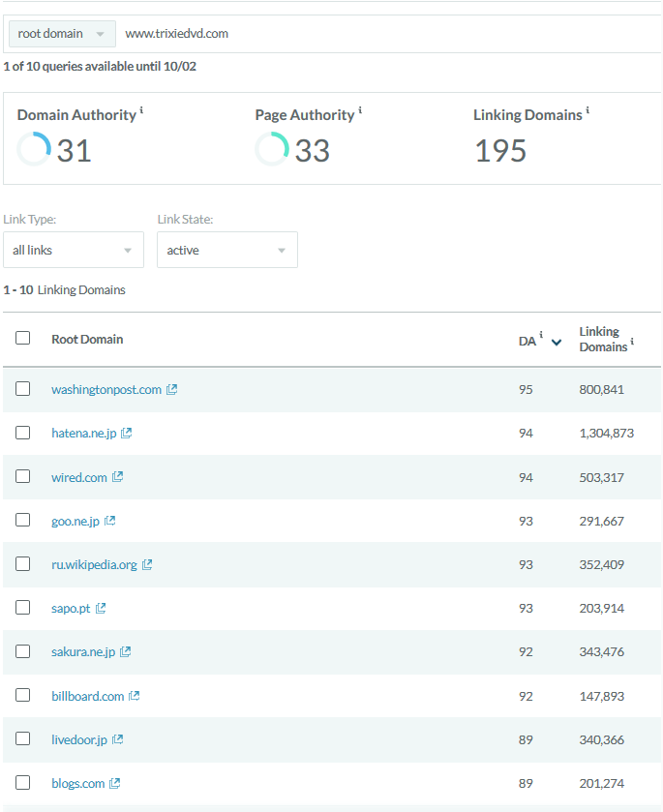Select the 503,317 linking domains cell
Viewport: 663px width, 812px height.
click(x=602, y=477)
